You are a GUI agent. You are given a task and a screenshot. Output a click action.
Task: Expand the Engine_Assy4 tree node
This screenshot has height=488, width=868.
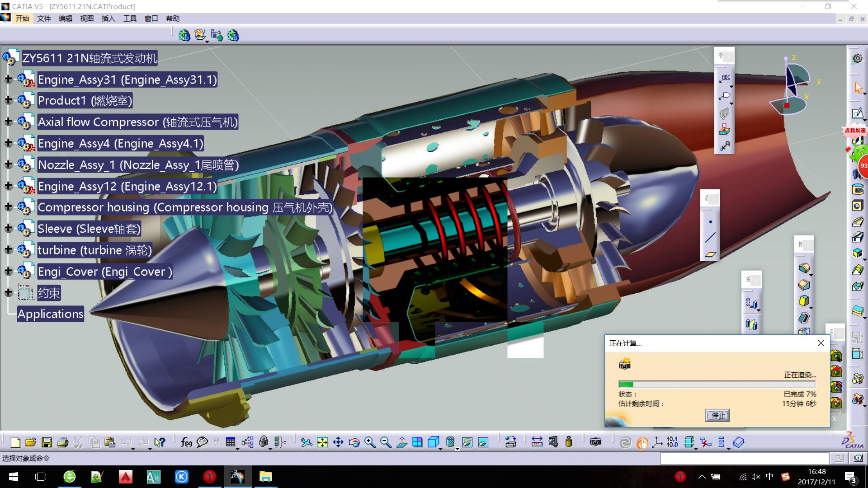[8, 143]
